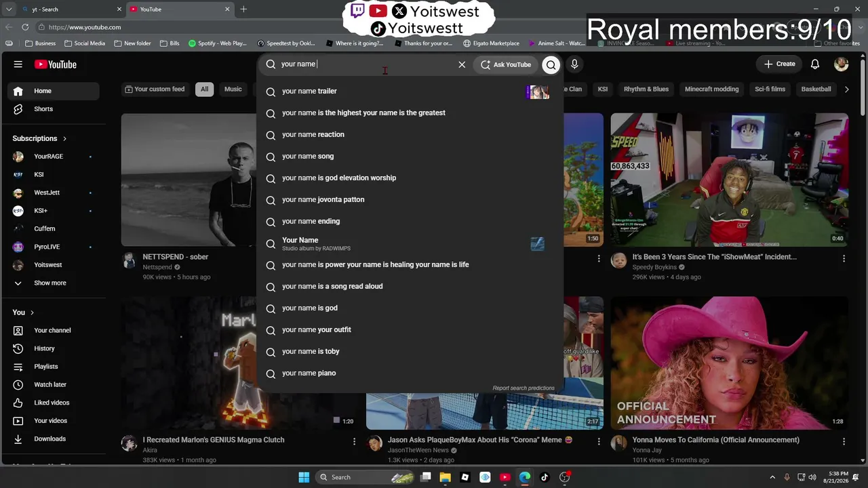
Task: Expand subscriptions with Show more
Action: 54,283
